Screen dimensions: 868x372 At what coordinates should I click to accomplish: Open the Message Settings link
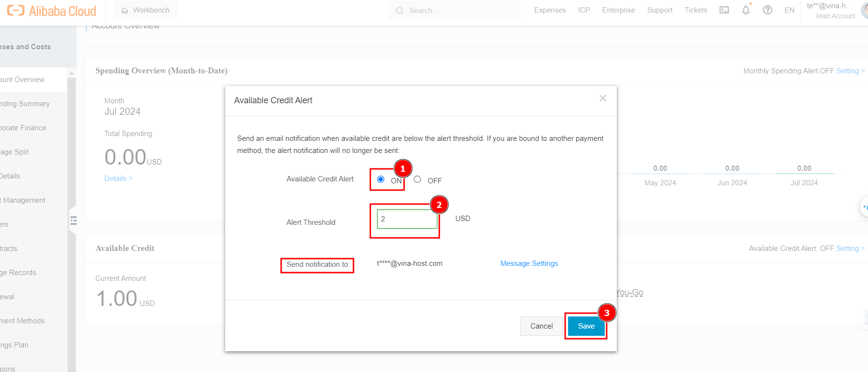pos(529,263)
